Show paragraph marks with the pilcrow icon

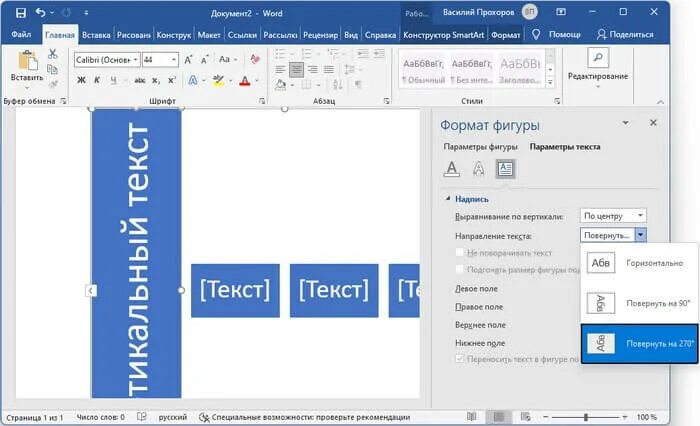(x=358, y=84)
